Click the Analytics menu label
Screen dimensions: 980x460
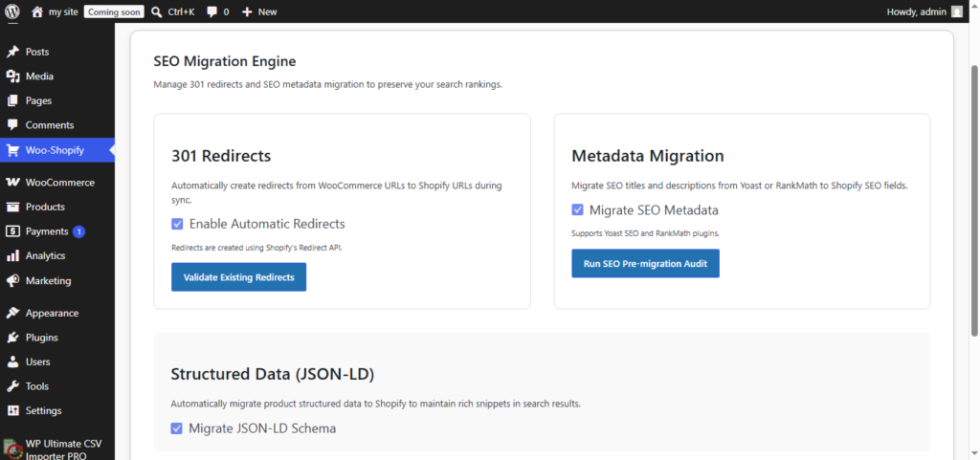[x=46, y=256]
